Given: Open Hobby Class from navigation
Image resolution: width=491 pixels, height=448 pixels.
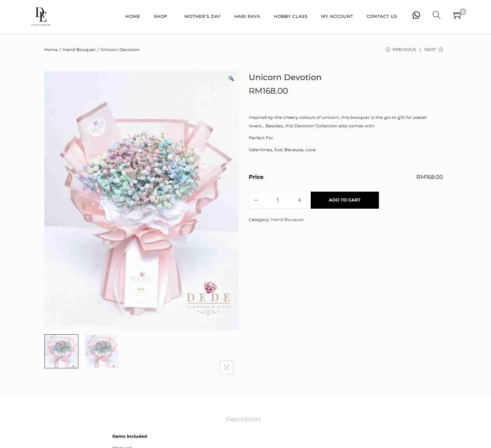Looking at the screenshot, I should point(291,16).
